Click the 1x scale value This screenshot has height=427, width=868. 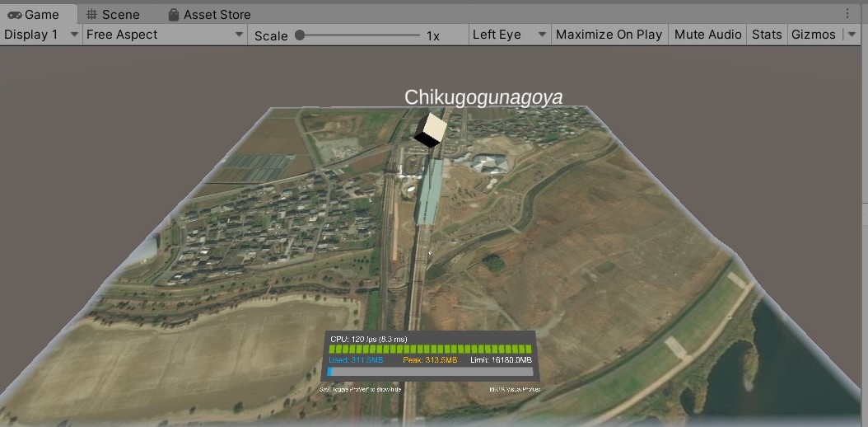(x=433, y=36)
